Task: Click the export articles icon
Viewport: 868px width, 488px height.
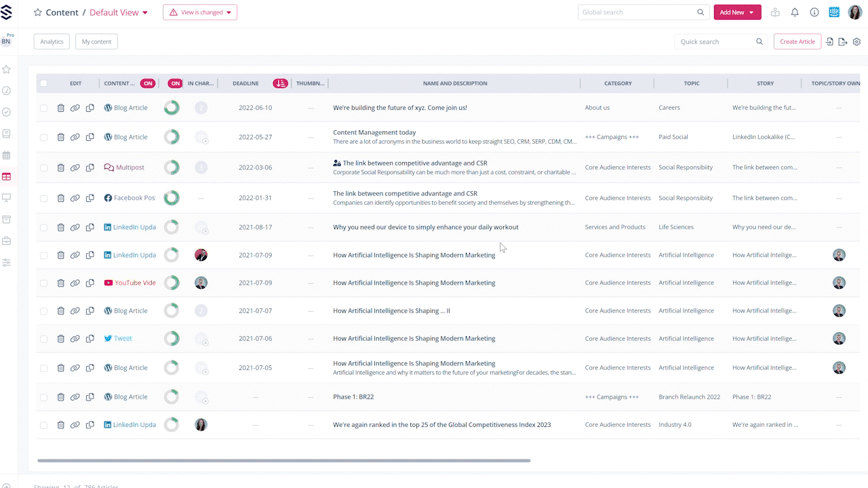Action: click(843, 42)
